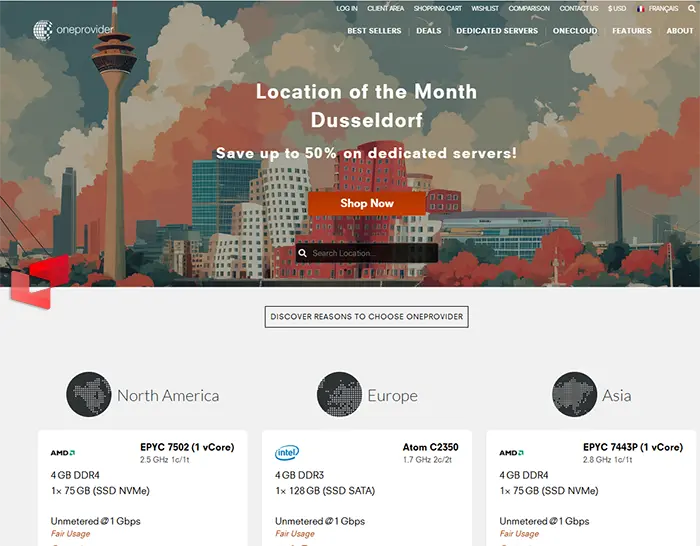Open the Best Sellers menu item
The image size is (700, 546).
point(374,31)
